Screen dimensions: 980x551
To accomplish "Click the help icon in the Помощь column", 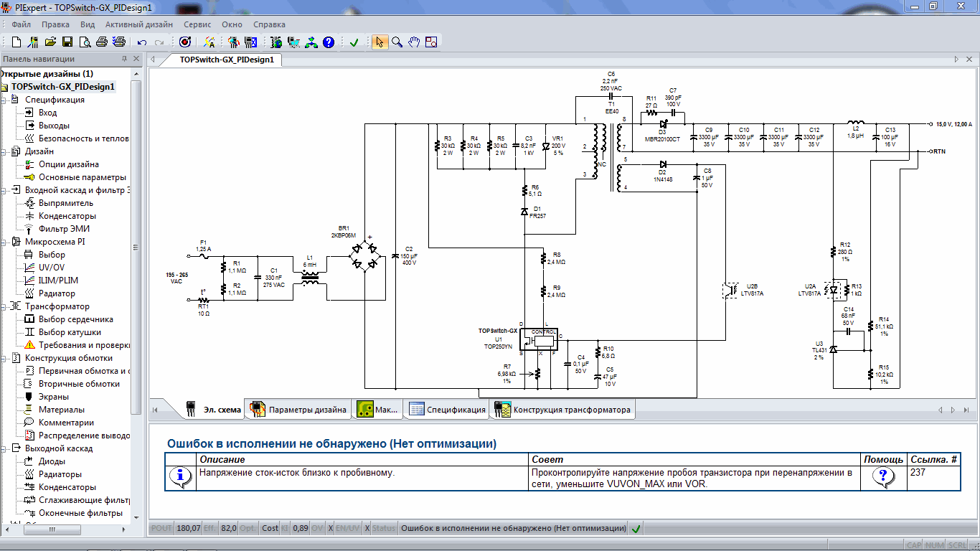I will [x=883, y=475].
